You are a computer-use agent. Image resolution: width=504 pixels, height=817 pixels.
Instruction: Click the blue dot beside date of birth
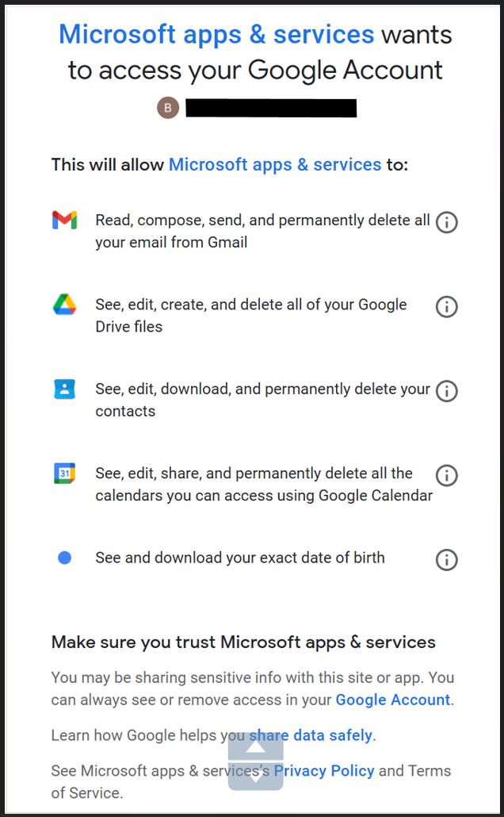click(x=65, y=558)
